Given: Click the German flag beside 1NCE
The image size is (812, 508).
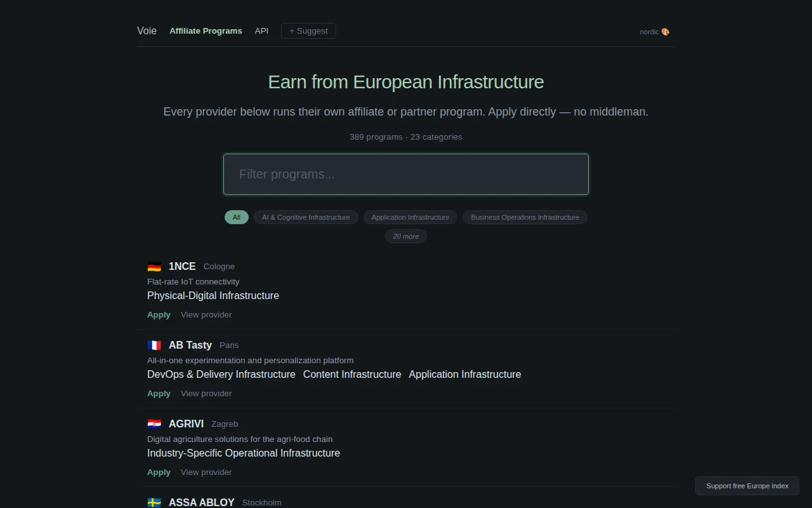Looking at the screenshot, I should pyautogui.click(x=154, y=267).
